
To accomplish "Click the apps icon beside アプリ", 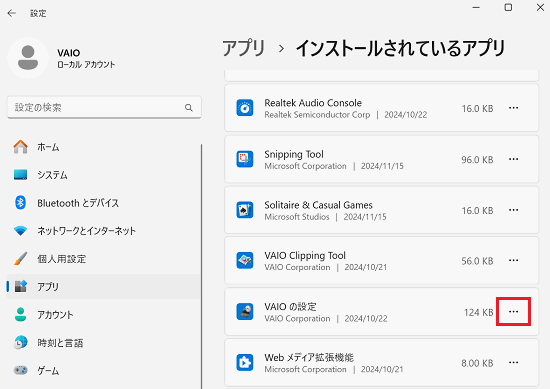I will point(20,287).
